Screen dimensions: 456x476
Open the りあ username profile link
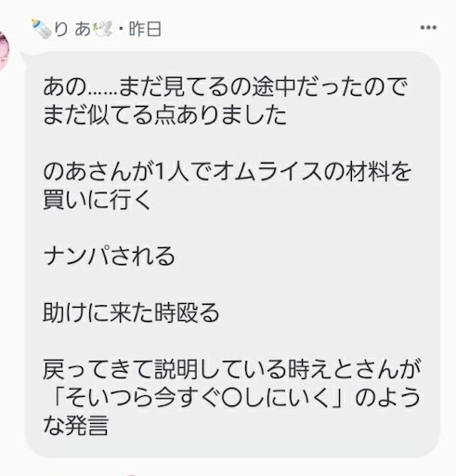[72, 29]
